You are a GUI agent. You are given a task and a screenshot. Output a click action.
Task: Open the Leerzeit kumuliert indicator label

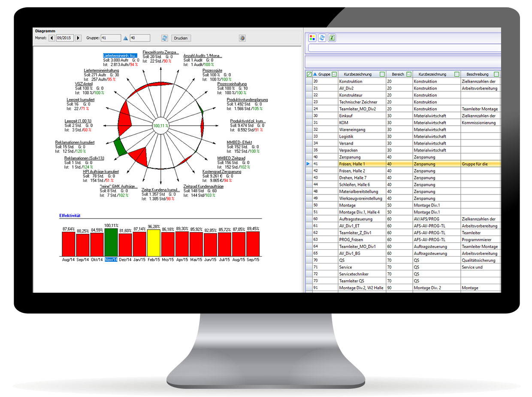pos(81,100)
